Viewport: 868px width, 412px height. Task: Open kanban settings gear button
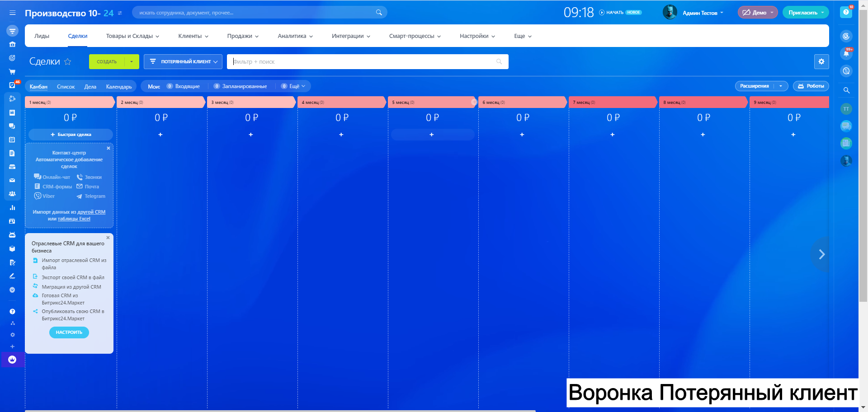point(821,61)
